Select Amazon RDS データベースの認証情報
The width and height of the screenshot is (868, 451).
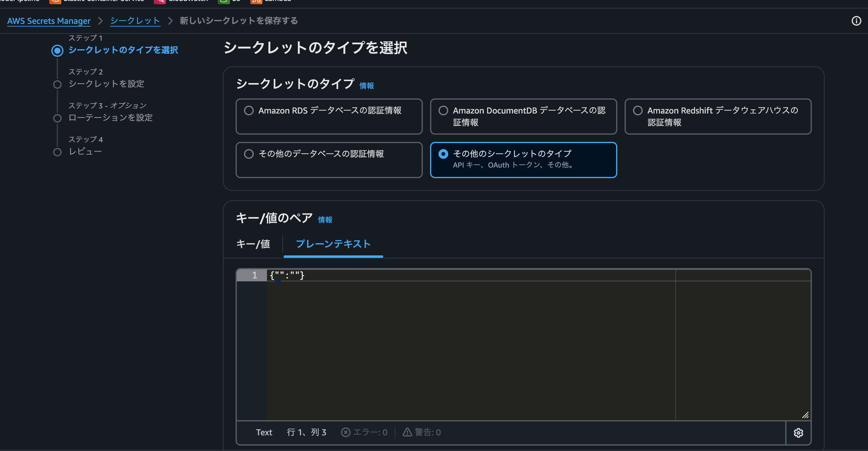249,110
